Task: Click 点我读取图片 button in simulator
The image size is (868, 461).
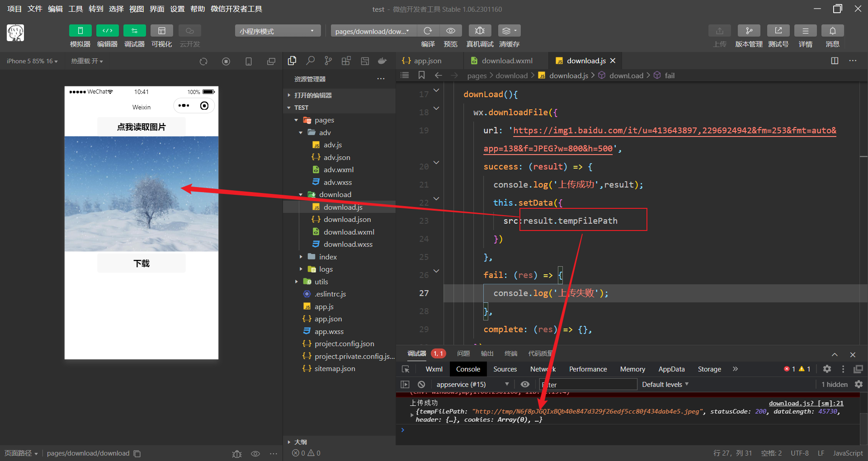Action: 141,127
